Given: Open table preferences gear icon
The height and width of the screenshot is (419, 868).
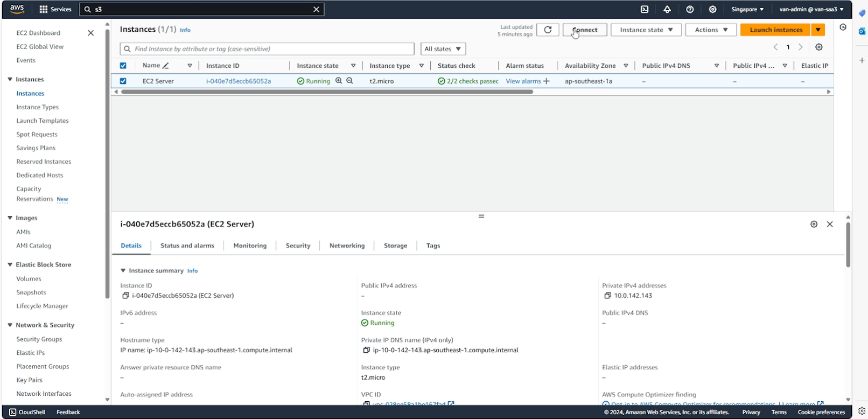Looking at the screenshot, I should point(819,47).
